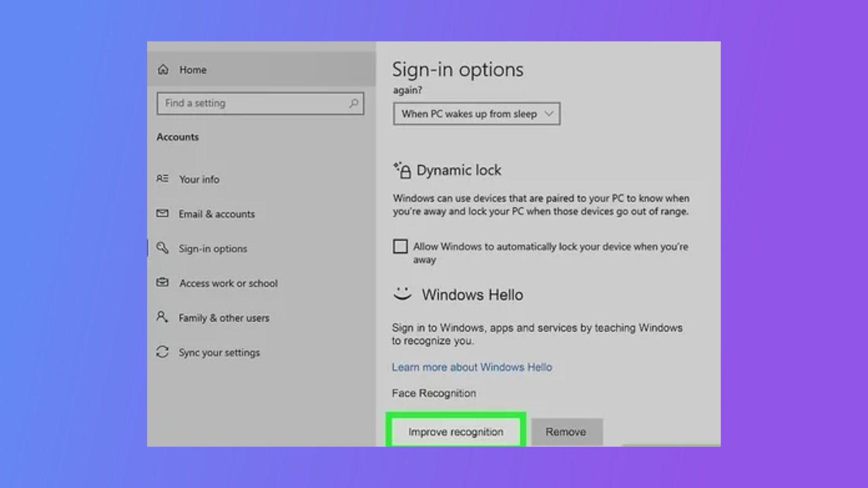Click the Dynamic lock heading
Image resolution: width=868 pixels, height=488 pixels.
459,170
